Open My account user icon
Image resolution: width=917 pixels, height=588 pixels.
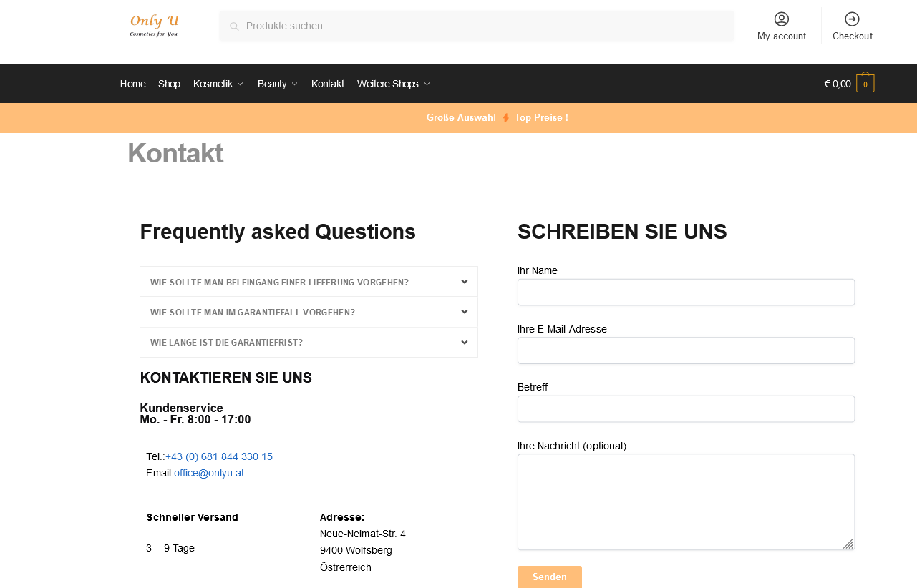[781, 19]
